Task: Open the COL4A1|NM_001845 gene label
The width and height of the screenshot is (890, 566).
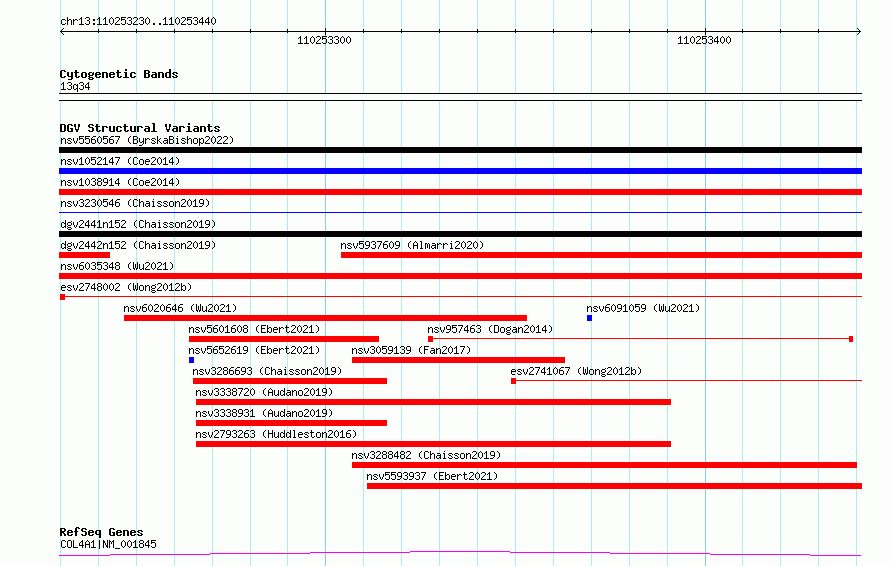Action: coord(108,544)
